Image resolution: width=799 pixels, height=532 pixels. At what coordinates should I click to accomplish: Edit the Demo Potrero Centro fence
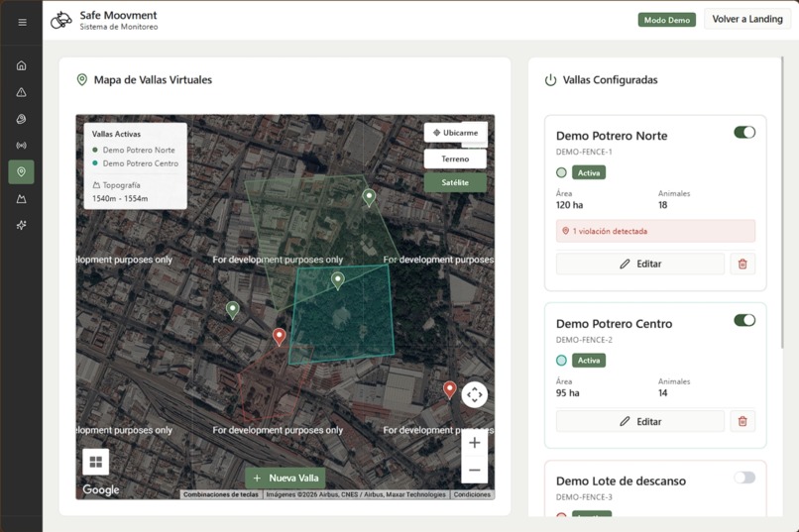pos(640,421)
